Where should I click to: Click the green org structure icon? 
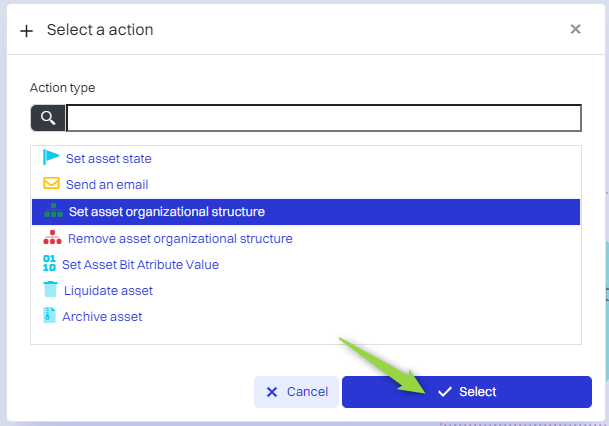(x=53, y=212)
